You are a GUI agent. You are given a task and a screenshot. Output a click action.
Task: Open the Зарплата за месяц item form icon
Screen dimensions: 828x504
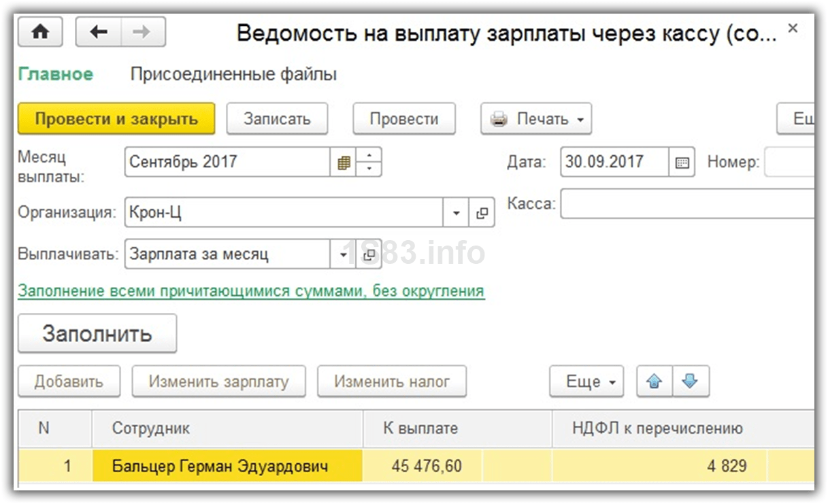point(368,255)
